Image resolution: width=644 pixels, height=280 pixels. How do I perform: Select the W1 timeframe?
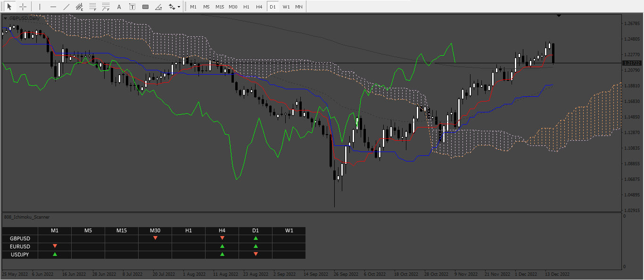(286, 7)
